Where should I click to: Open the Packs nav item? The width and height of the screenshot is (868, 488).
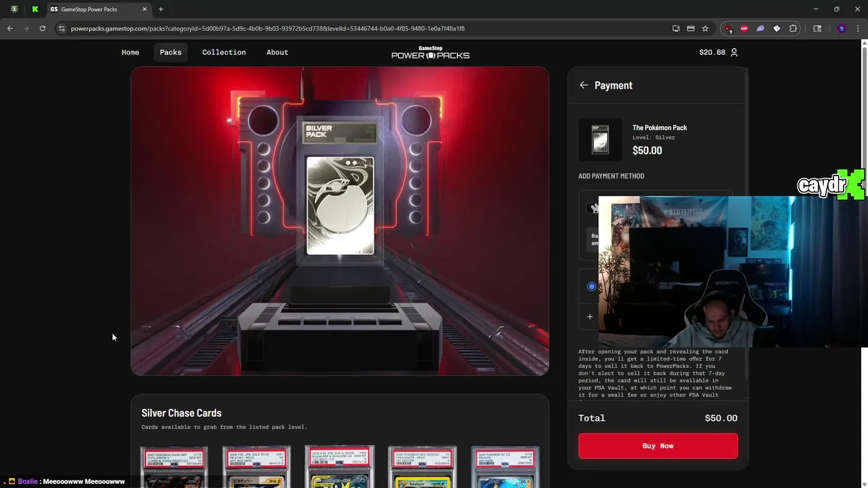(x=170, y=52)
